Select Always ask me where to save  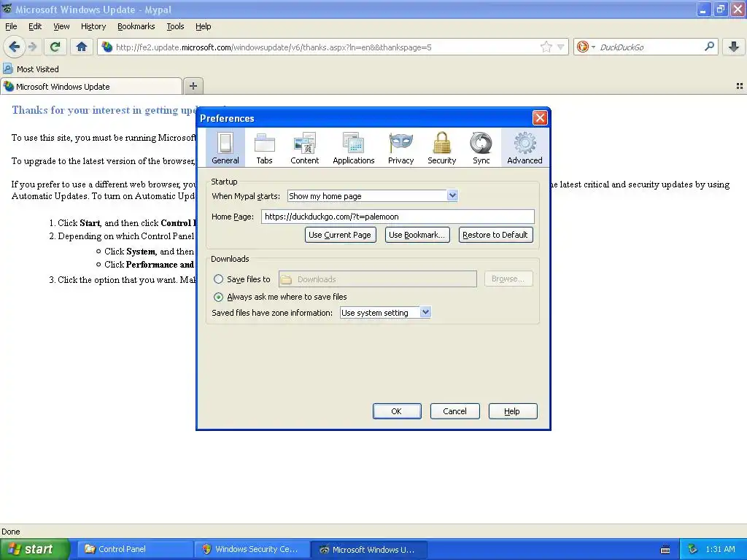[218, 297]
